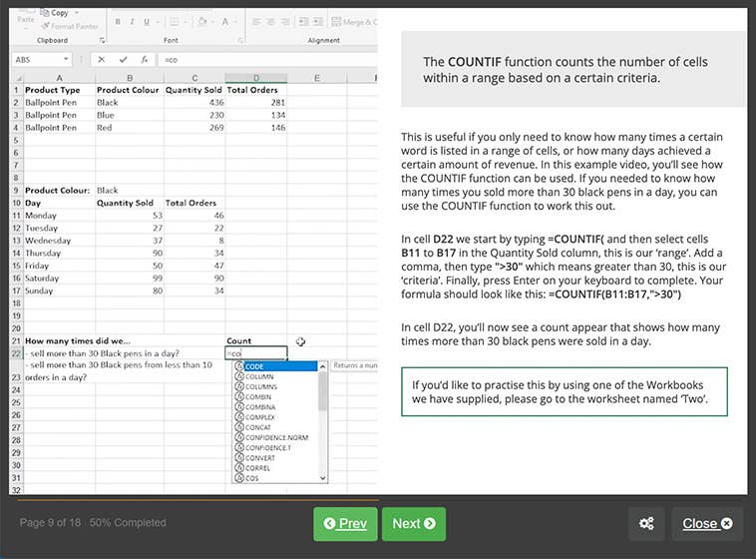The image size is (756, 559).
Task: Click the formula bar Cancel X icon
Action: 103,60
